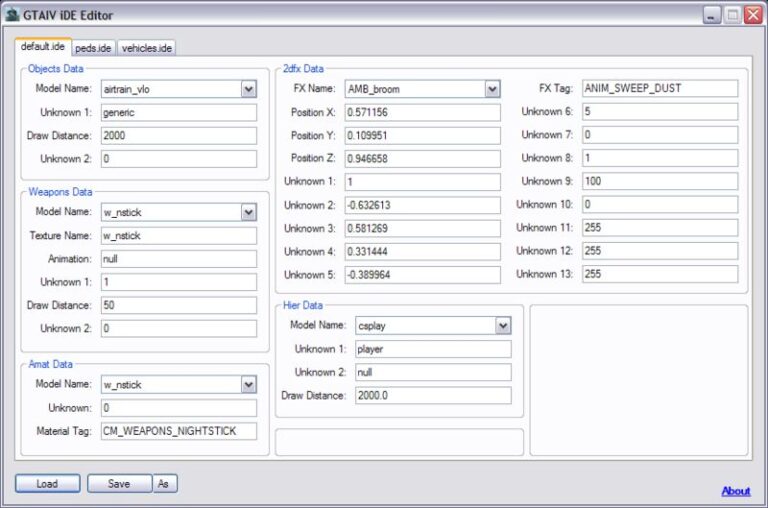Open Weapons Data Model Name dropdown
768x508 pixels.
(249, 212)
